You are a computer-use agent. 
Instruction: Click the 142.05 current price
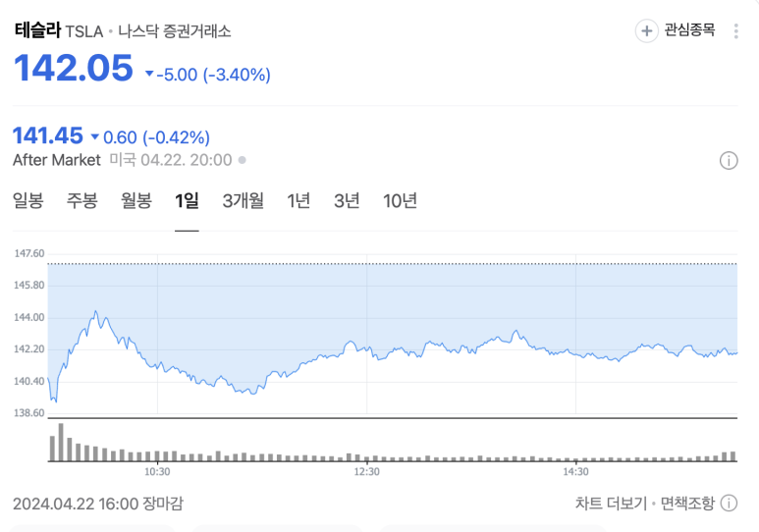[x=74, y=68]
